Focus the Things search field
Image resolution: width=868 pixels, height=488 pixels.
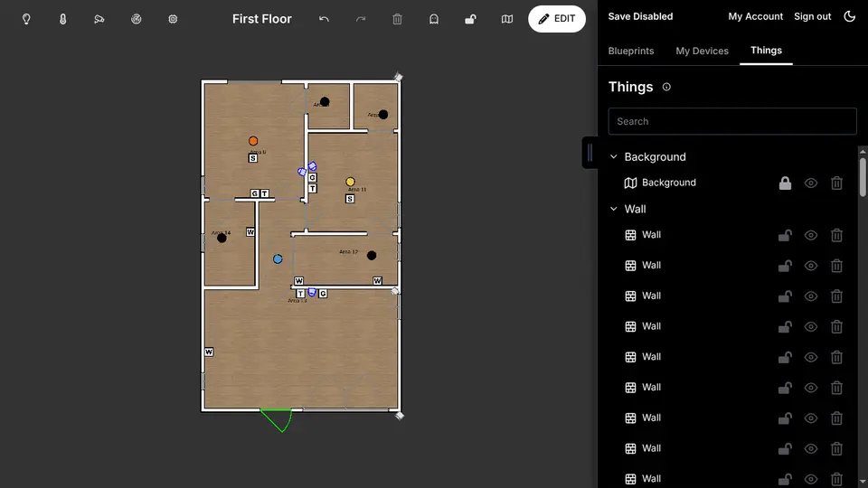coord(732,121)
